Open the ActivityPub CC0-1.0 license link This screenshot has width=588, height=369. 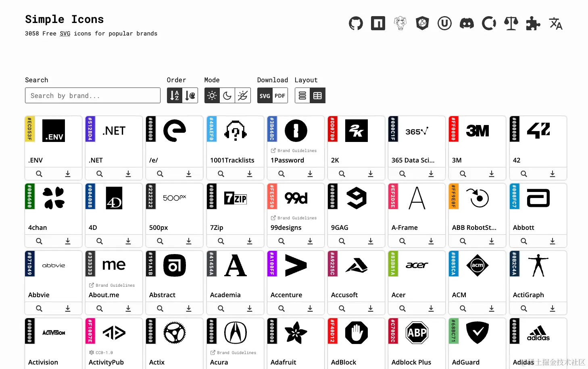click(x=101, y=352)
